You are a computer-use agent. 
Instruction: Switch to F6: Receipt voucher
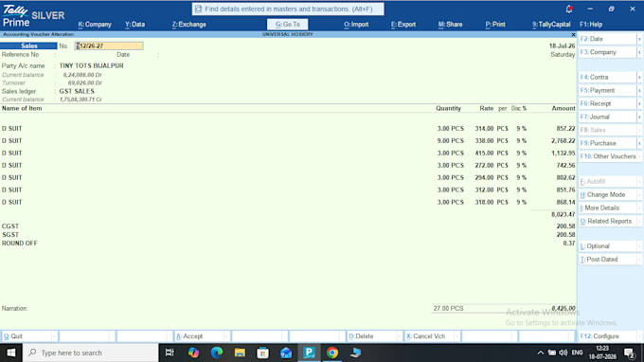click(x=607, y=103)
